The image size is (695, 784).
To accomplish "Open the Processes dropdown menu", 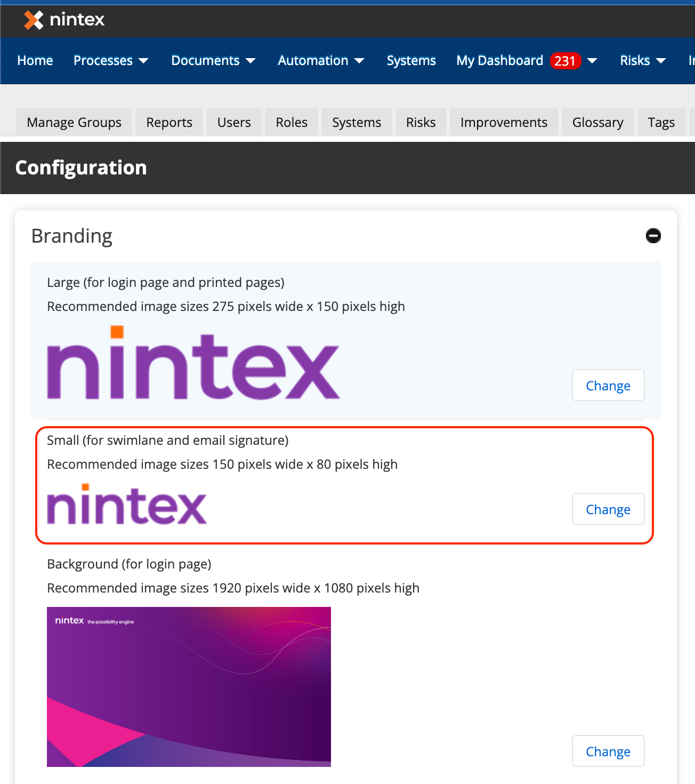I will pos(111,61).
